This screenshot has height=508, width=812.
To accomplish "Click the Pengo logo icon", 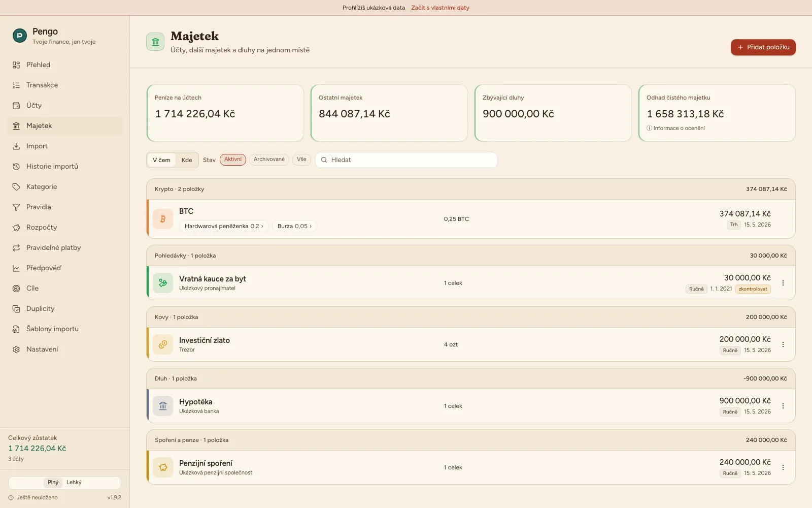I will point(19,36).
